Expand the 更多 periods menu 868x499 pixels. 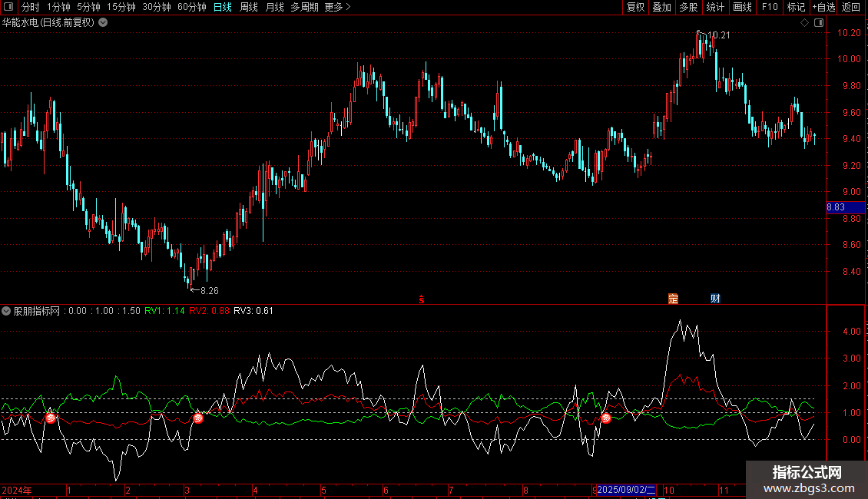[x=337, y=7]
